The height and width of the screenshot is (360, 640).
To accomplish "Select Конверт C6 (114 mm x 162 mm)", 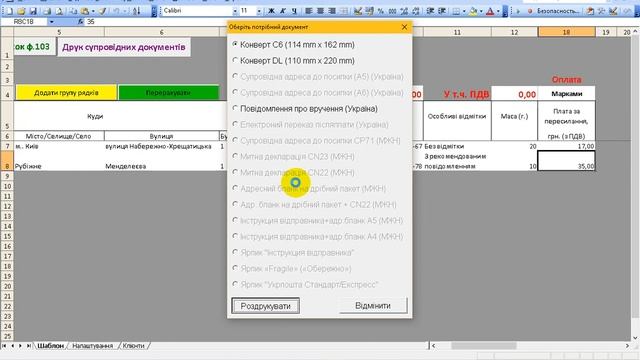I will (293, 44).
